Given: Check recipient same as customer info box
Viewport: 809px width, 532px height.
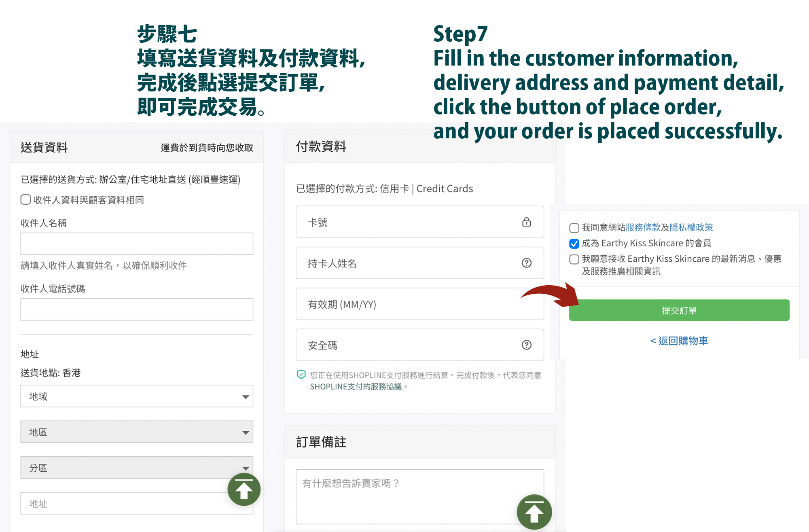Looking at the screenshot, I should pyautogui.click(x=26, y=199).
